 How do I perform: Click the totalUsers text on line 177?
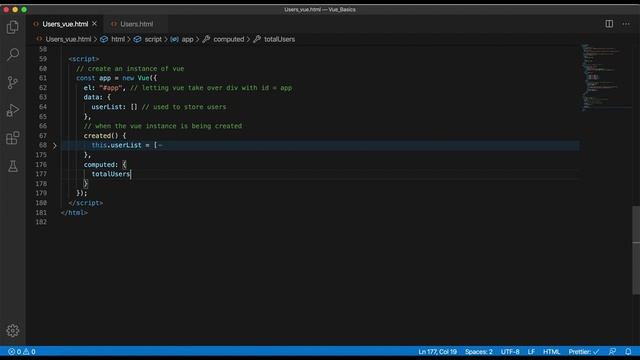click(x=111, y=174)
